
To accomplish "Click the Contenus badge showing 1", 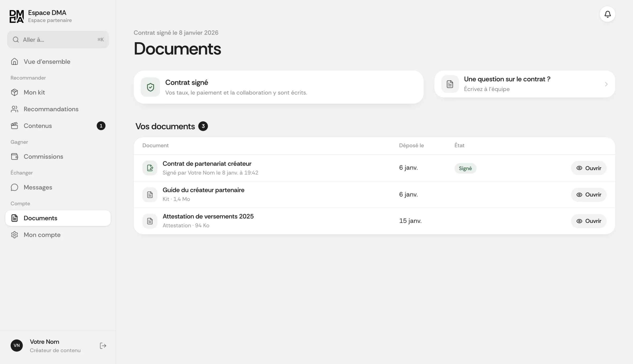I will [x=101, y=126].
